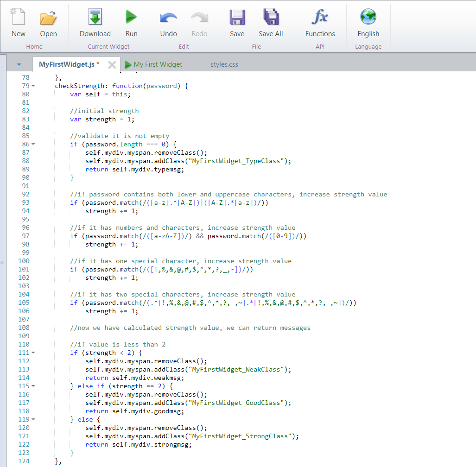This screenshot has width=476, height=467.
Task: Click the "MyFirstWidget_WeakClass" string
Action: click(236, 369)
